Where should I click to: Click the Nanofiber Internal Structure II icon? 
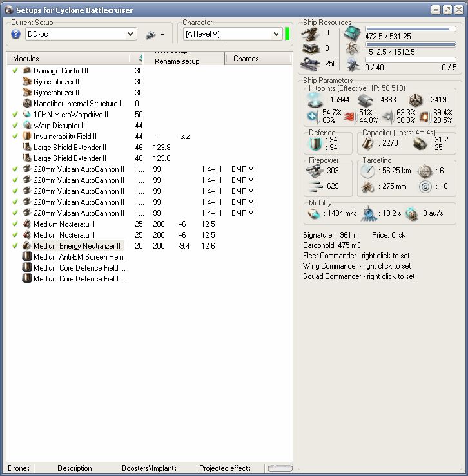point(27,103)
